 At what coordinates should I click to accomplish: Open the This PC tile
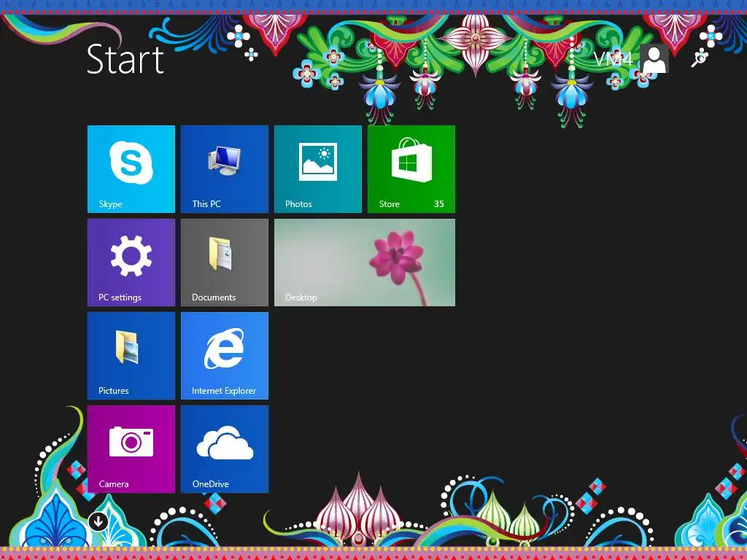(225, 169)
